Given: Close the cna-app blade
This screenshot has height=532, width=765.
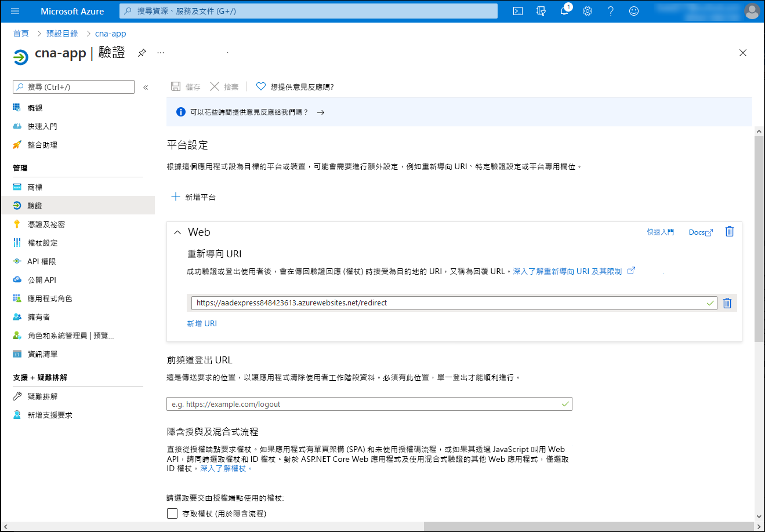Looking at the screenshot, I should point(743,53).
